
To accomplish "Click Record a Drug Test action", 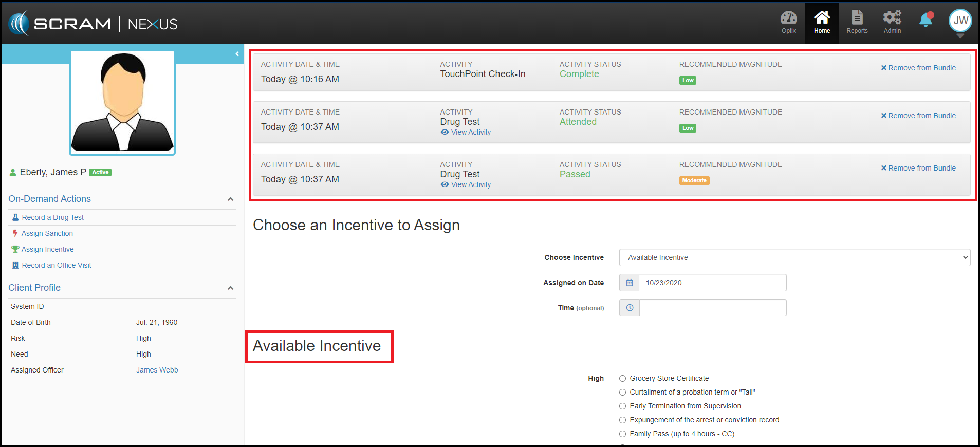I will pyautogui.click(x=52, y=217).
